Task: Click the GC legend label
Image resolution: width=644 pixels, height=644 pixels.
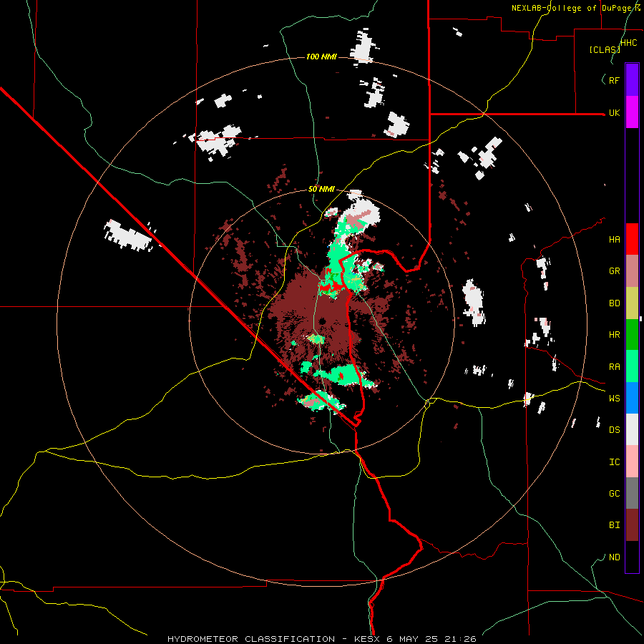Action: coord(615,494)
